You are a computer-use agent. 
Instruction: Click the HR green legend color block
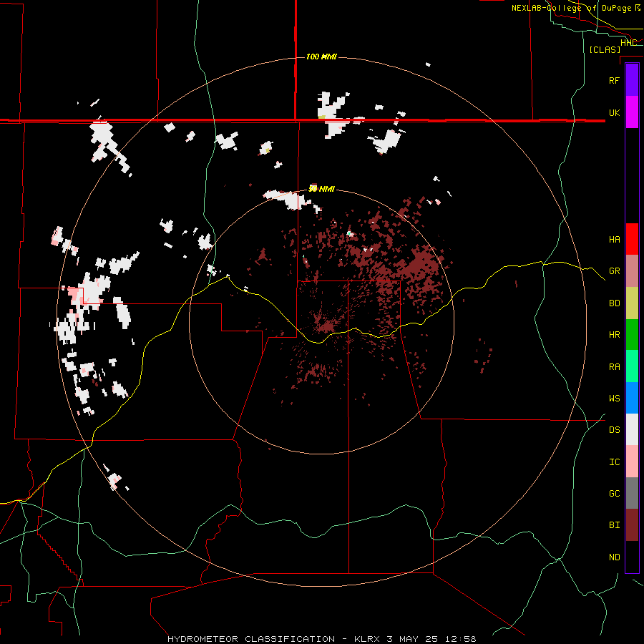tap(632, 335)
